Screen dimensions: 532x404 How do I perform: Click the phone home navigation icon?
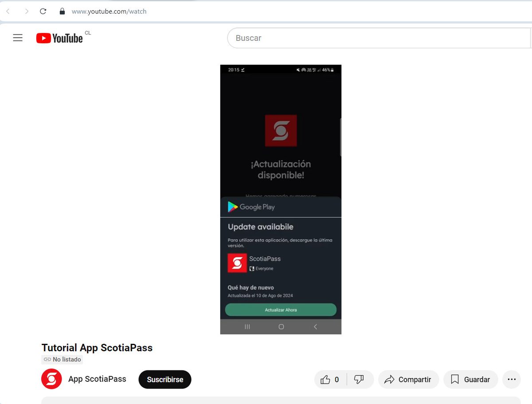[x=281, y=326]
